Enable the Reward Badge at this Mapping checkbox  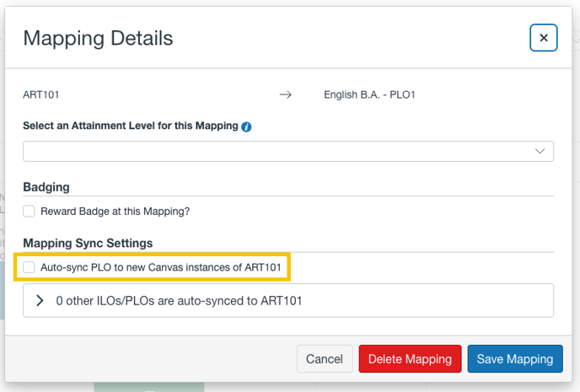(x=29, y=211)
